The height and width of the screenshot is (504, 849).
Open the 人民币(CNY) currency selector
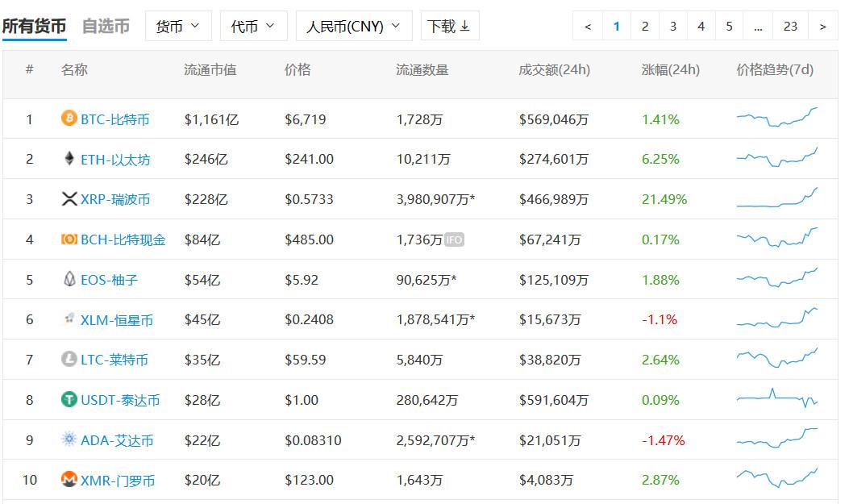354,26
